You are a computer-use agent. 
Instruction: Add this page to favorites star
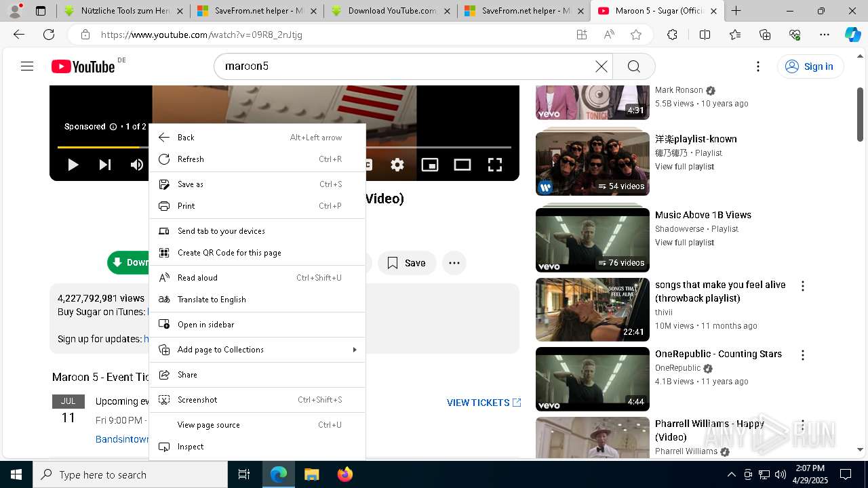636,35
